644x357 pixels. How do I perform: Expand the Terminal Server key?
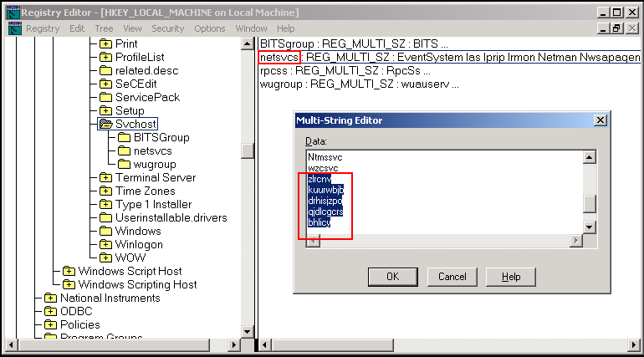tap(105, 178)
